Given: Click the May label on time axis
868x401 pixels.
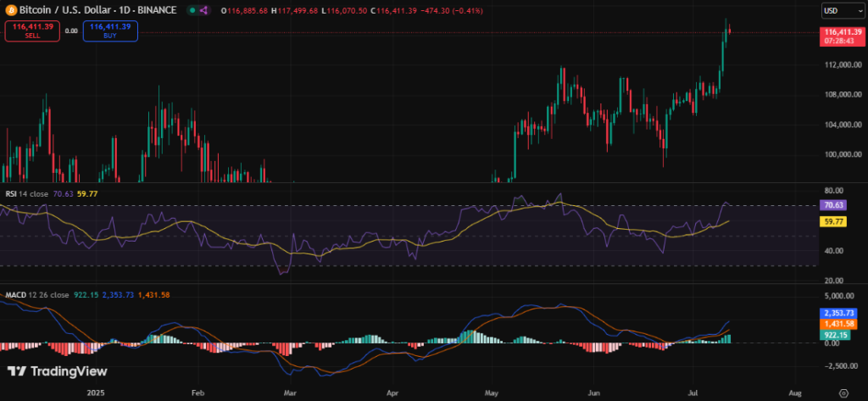Looking at the screenshot, I should [491, 393].
